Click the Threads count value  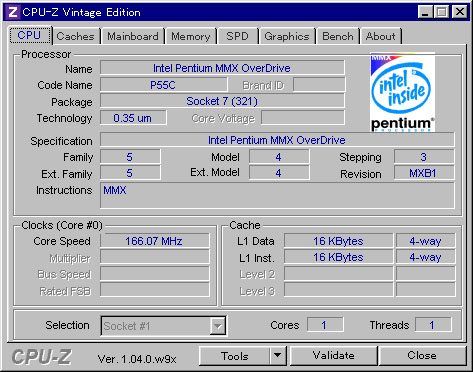(433, 325)
